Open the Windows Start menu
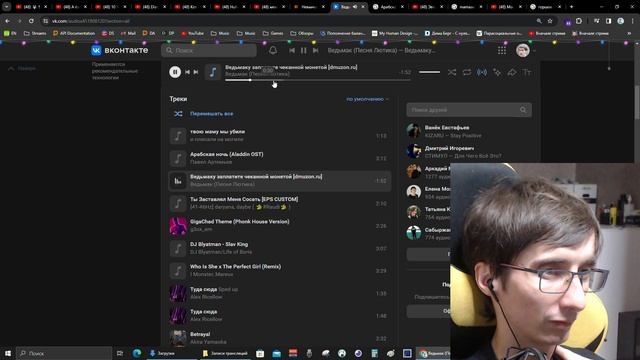This screenshot has width=640, height=360. [8, 353]
